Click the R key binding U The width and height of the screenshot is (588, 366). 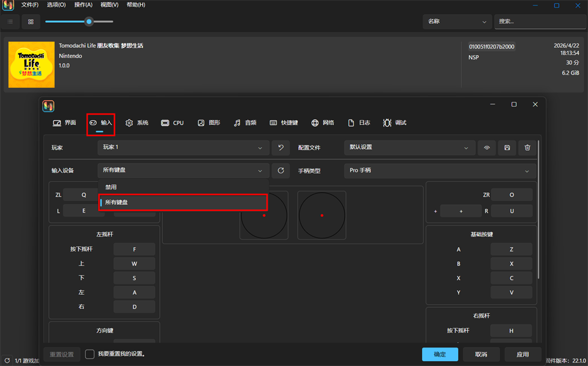click(x=511, y=211)
